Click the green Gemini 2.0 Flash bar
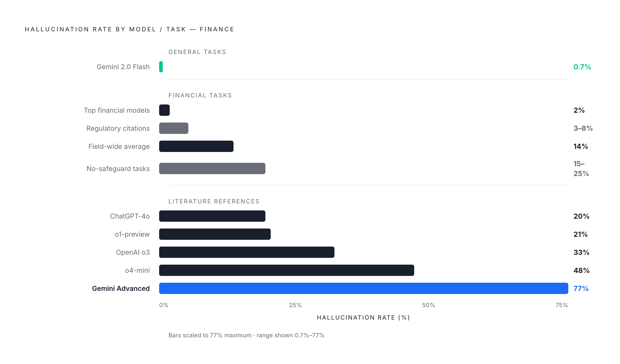Screen dimensions: 620x364 161,67
